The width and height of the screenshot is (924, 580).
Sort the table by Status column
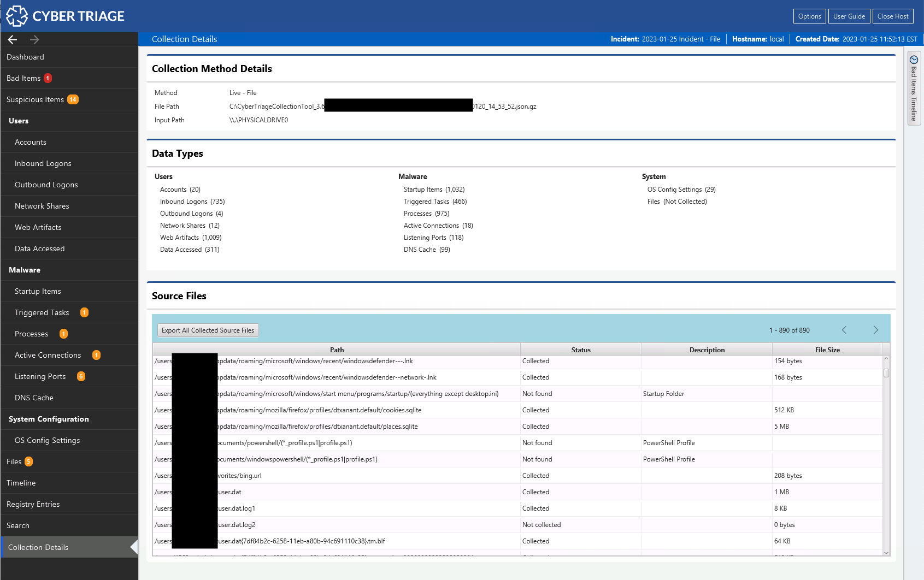(x=581, y=350)
